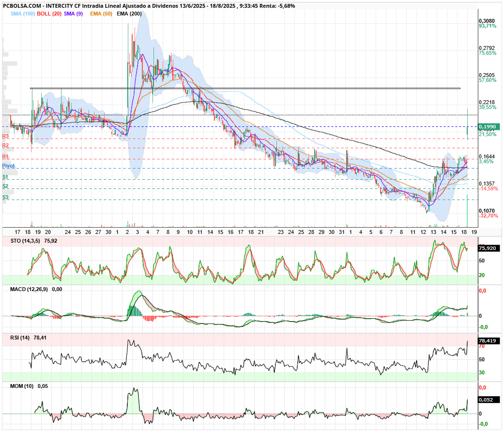
Task: Click the STO 20 level label
Action: click(x=482, y=276)
